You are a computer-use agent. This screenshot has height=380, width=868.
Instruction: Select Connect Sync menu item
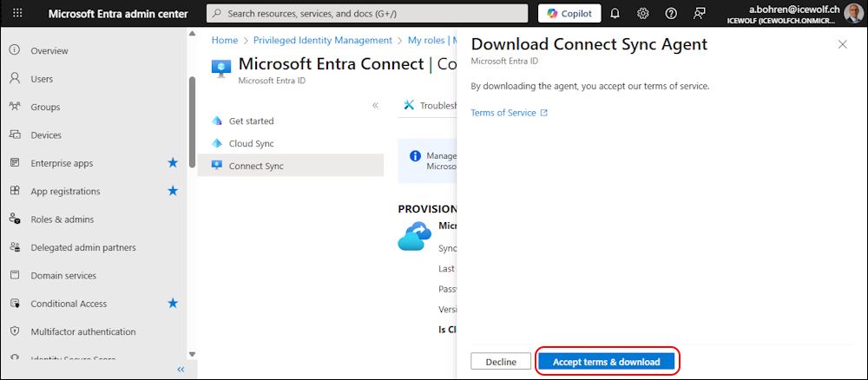tap(291, 166)
